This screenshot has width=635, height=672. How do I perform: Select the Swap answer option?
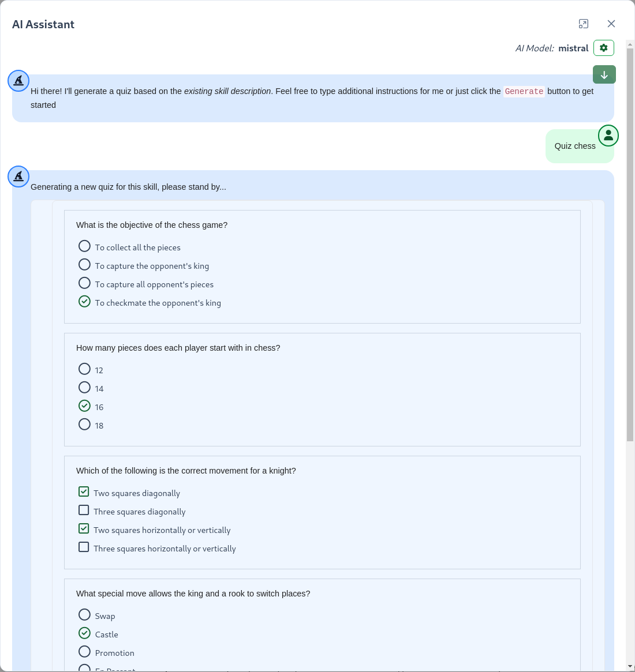click(84, 614)
